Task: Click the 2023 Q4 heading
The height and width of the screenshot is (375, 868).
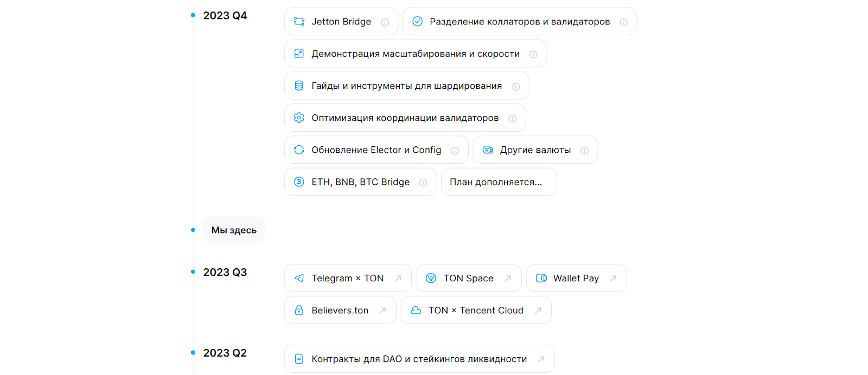Action: pos(225,16)
